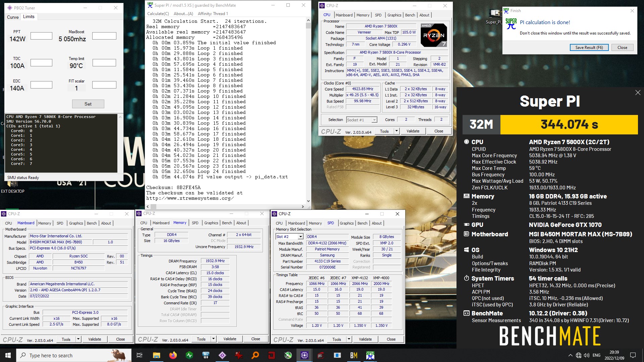Image resolution: width=644 pixels, height=362 pixels.
Task: Open volume control tray icon
Action: 587,355
